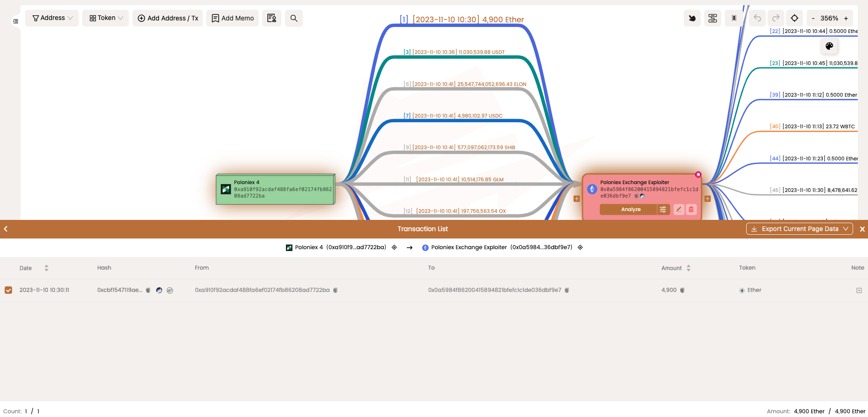Click Add Address / Tx button
This screenshot has height=417, width=868.
pos(167,18)
